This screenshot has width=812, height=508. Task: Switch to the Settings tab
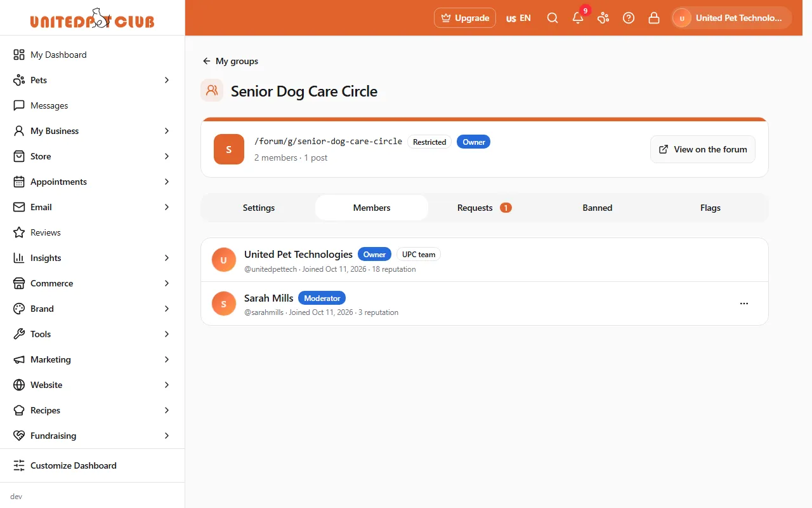click(x=259, y=208)
